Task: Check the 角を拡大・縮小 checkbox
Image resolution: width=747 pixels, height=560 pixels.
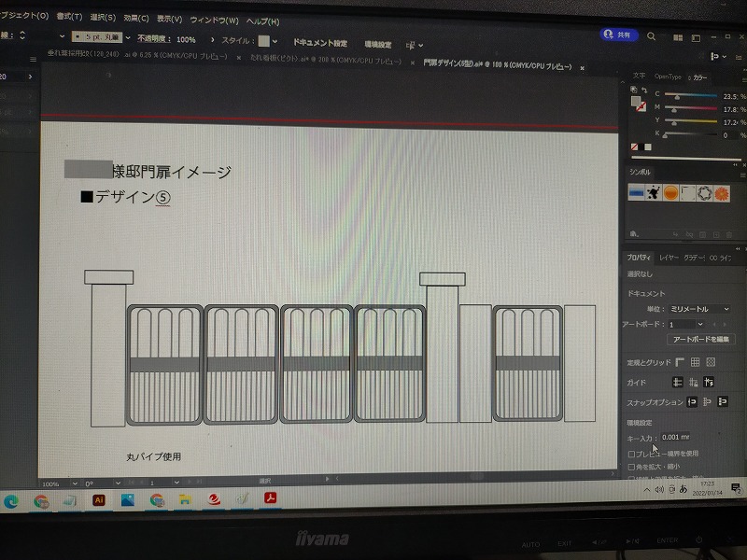Action: (x=632, y=466)
